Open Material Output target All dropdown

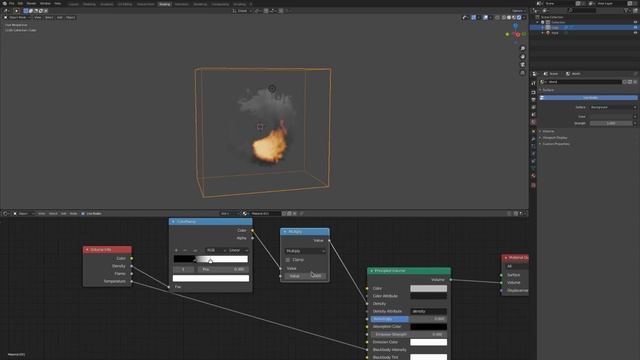click(x=516, y=266)
